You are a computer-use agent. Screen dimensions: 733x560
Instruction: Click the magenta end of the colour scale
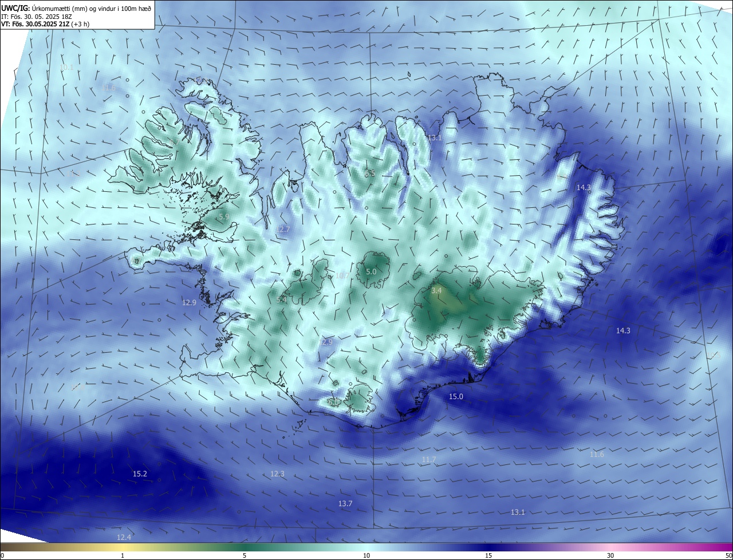[x=722, y=547]
